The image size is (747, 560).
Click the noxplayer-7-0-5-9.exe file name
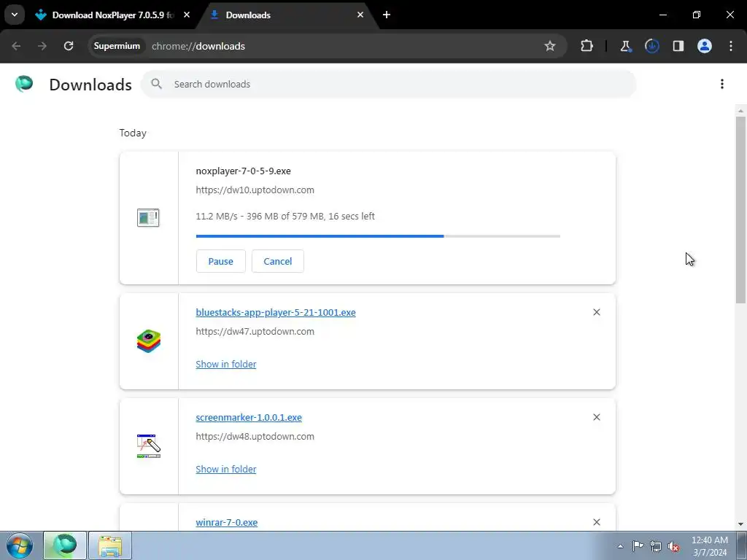click(x=243, y=171)
